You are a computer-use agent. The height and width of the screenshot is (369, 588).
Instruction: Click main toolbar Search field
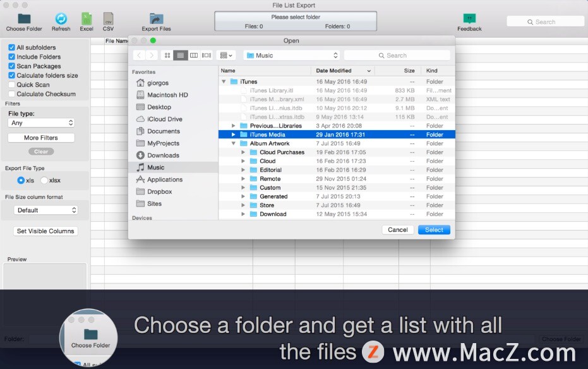(545, 21)
